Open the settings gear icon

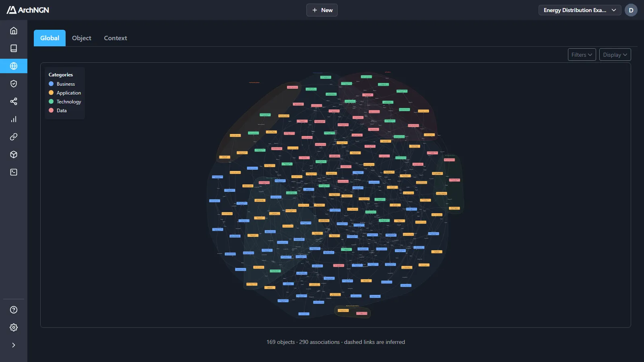point(14,327)
